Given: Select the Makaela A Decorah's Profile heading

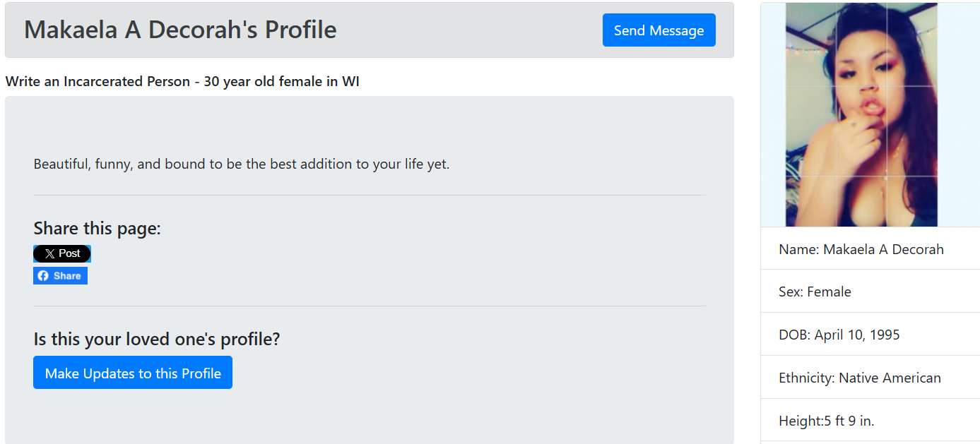Looking at the screenshot, I should coord(180,30).
